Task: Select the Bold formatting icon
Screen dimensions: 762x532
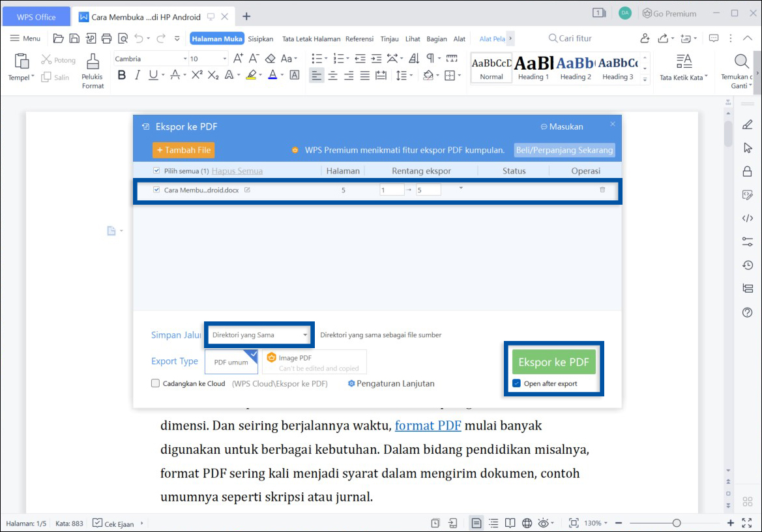Action: pos(122,75)
